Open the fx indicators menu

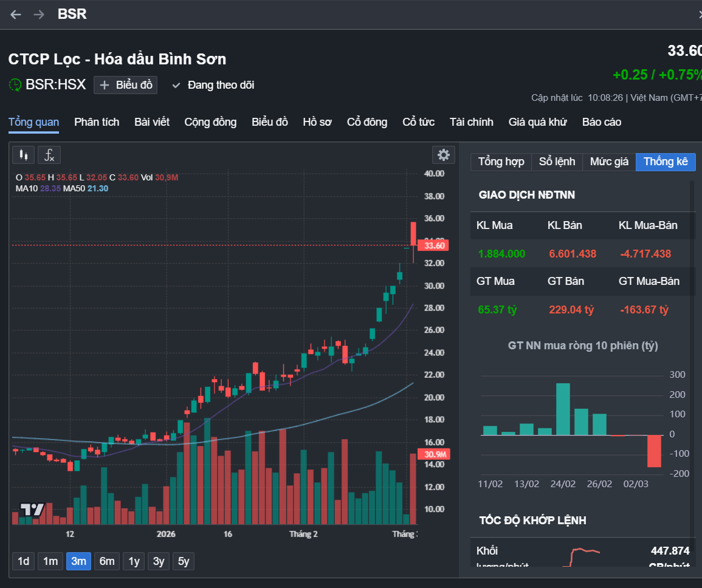point(49,155)
